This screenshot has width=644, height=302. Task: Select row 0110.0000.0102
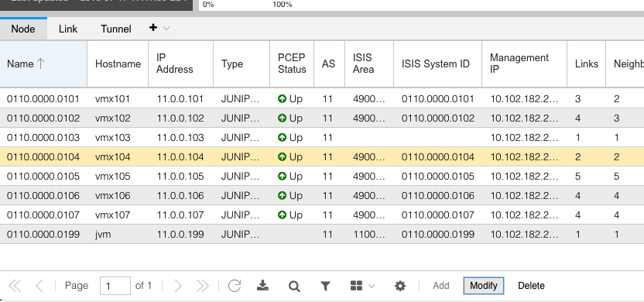click(x=322, y=118)
